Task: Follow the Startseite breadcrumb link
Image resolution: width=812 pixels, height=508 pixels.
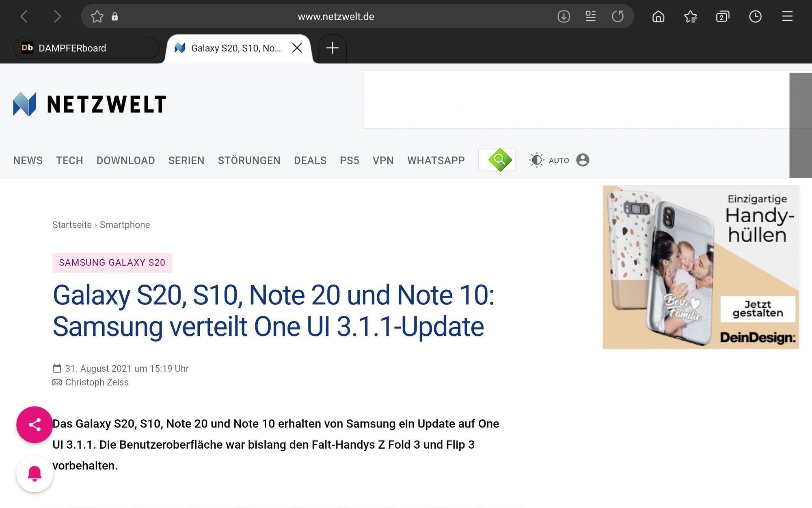Action: pos(72,225)
